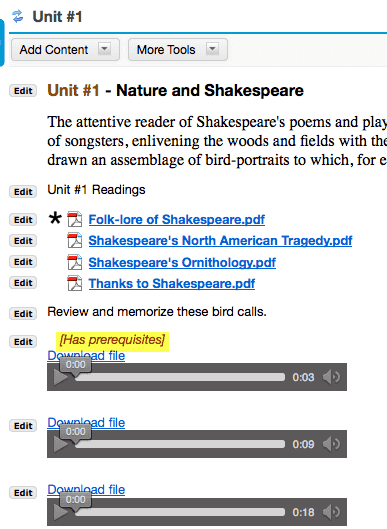Viewport: 387px width, 529px height.
Task: Click the Has prerequisites label
Action: (x=112, y=340)
